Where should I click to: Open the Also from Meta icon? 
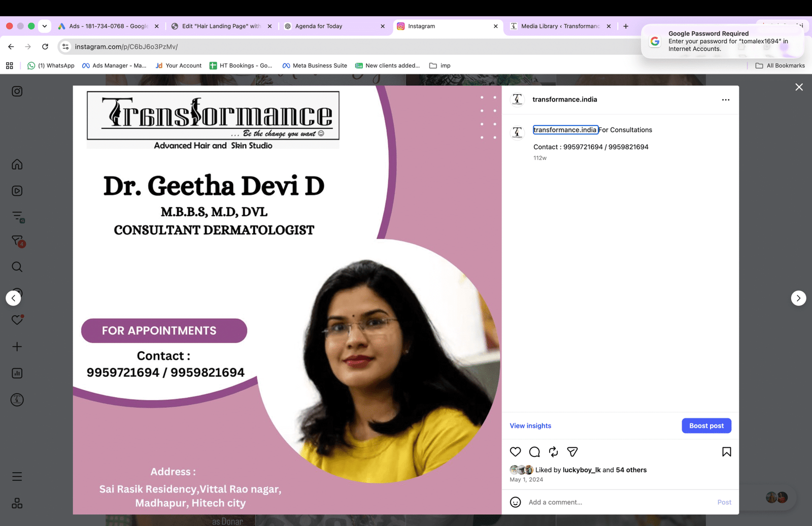(17, 503)
